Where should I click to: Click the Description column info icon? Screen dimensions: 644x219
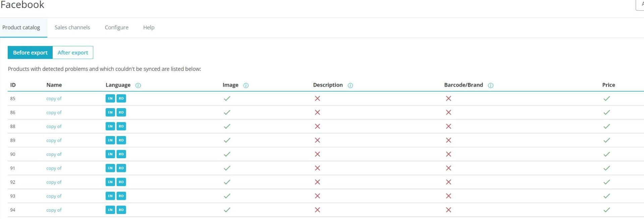350,85
